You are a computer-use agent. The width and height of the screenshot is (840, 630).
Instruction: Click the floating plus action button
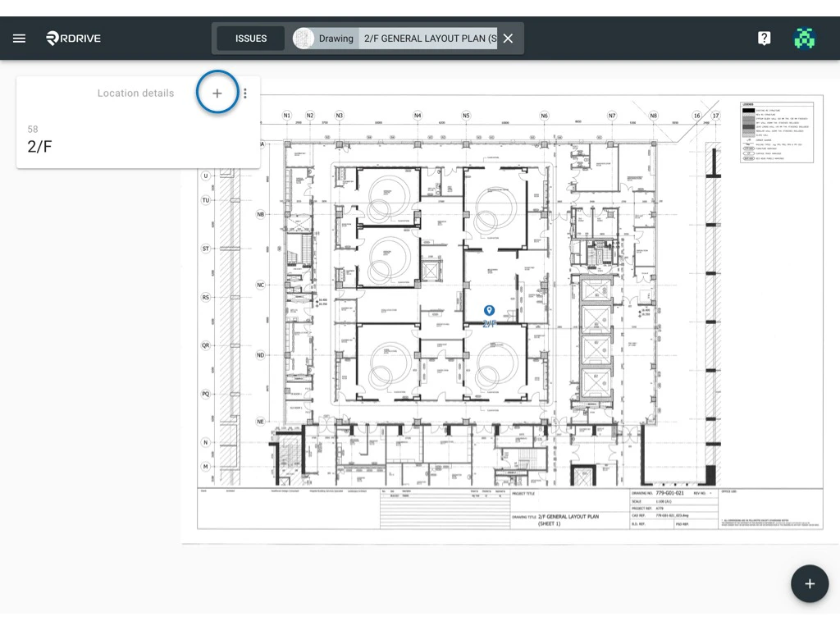(x=810, y=583)
